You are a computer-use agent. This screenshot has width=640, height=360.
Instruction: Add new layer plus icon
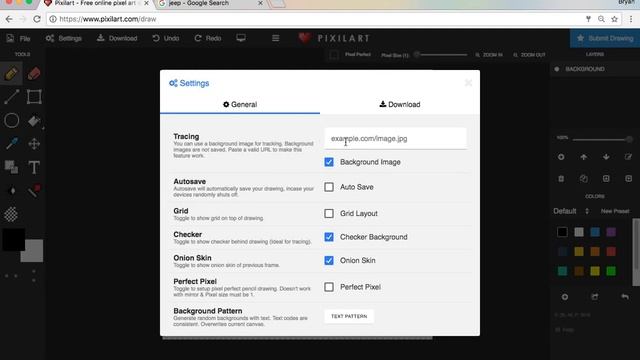[x=561, y=157]
